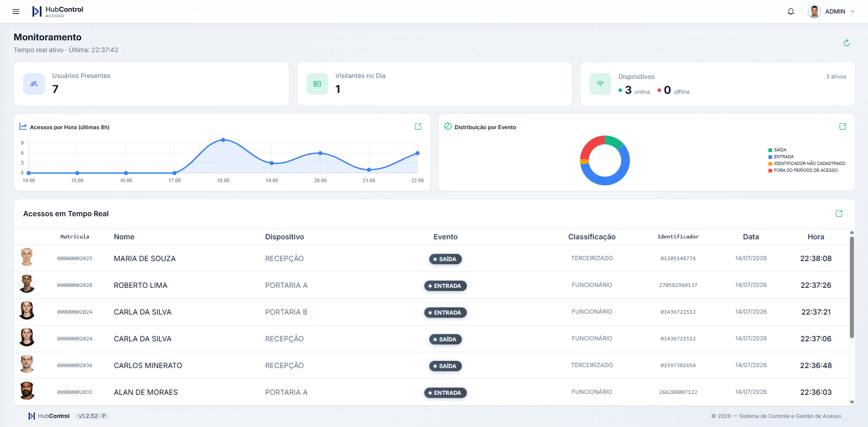Screen dimensions: 868x427
Task: Sort by the Dispositivo column header
Action: coord(284,237)
